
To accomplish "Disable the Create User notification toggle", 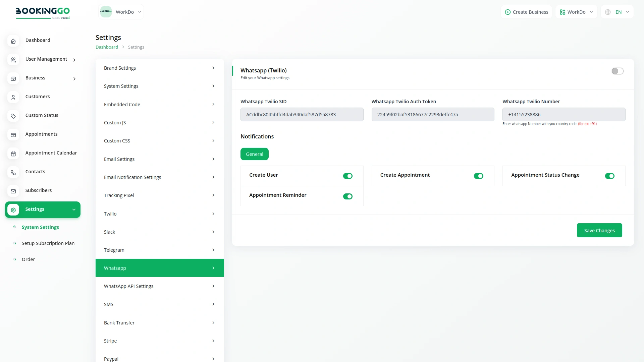I will pos(348,176).
